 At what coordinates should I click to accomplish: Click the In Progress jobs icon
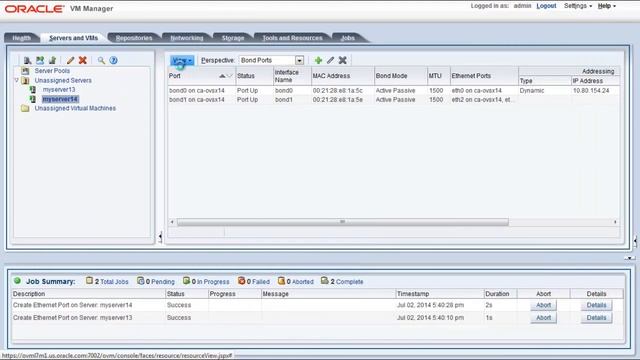(186, 281)
